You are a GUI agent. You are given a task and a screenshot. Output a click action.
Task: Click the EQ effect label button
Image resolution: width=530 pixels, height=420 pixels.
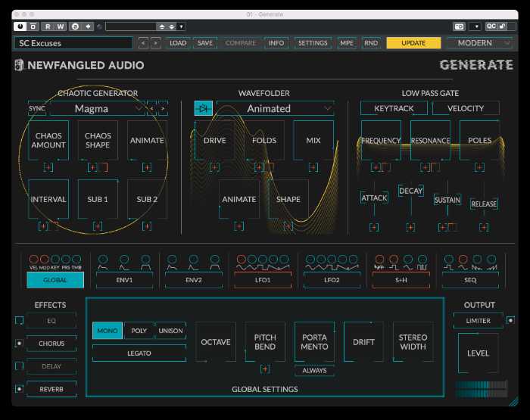pos(51,320)
